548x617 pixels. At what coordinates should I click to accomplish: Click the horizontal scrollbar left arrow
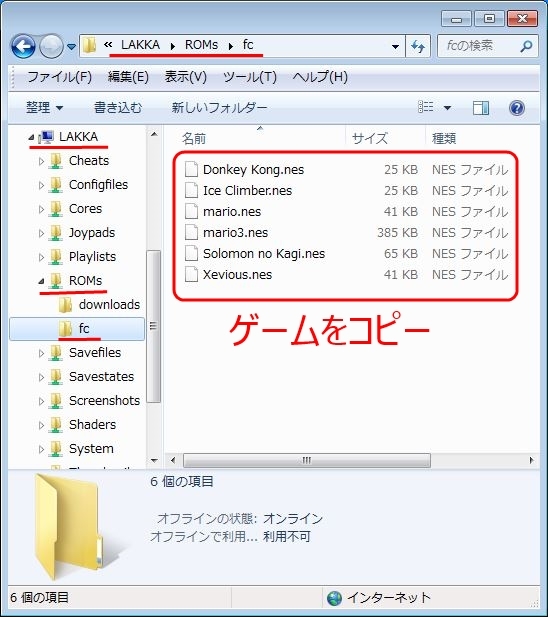(173, 460)
